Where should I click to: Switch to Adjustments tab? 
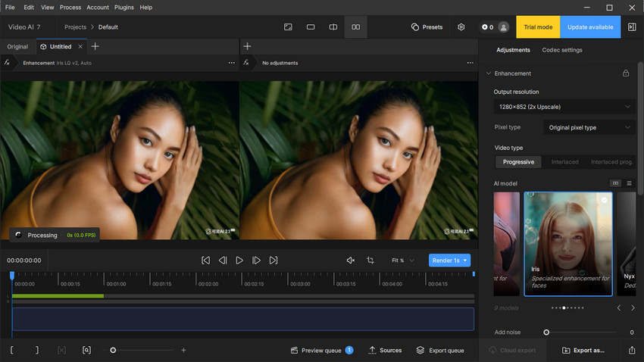tap(513, 50)
